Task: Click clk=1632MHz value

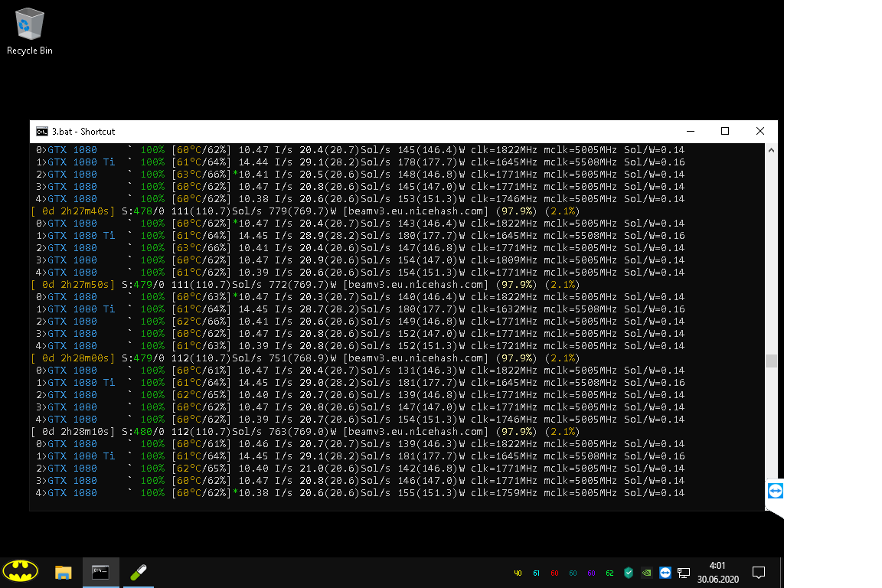Action: pos(504,309)
